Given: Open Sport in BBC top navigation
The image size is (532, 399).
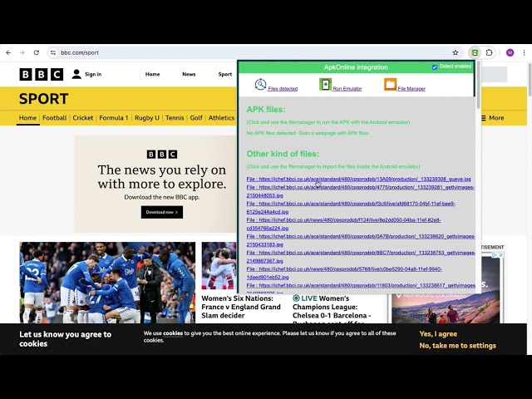Looking at the screenshot, I should click(x=225, y=74).
